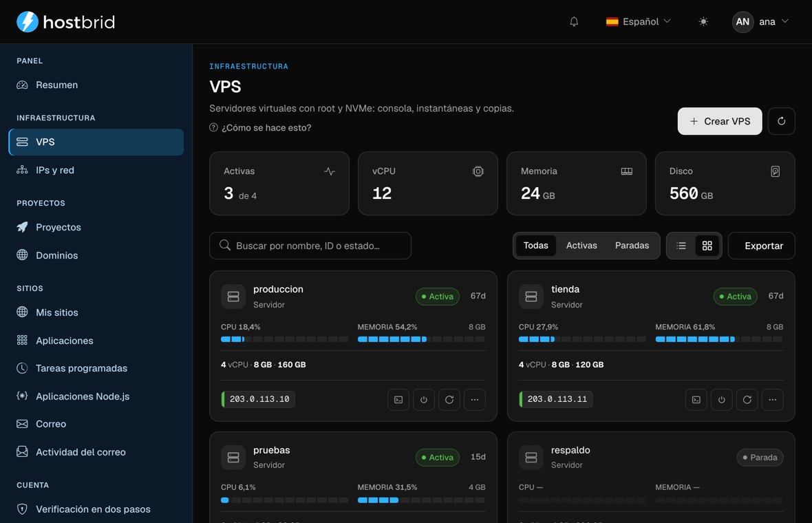Click the vCPU chip icon
Screen dimensions: 812x523
tap(478, 171)
